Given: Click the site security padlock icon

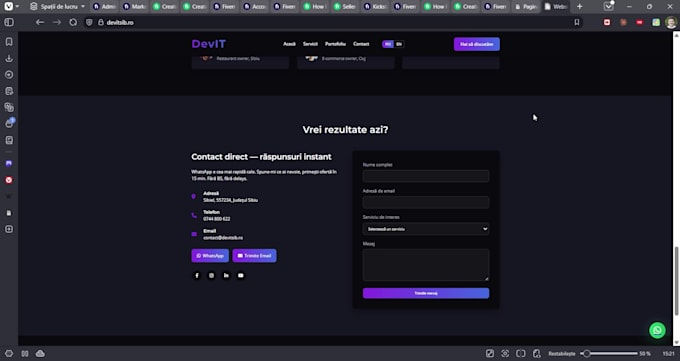Looking at the screenshot, I should point(101,22).
